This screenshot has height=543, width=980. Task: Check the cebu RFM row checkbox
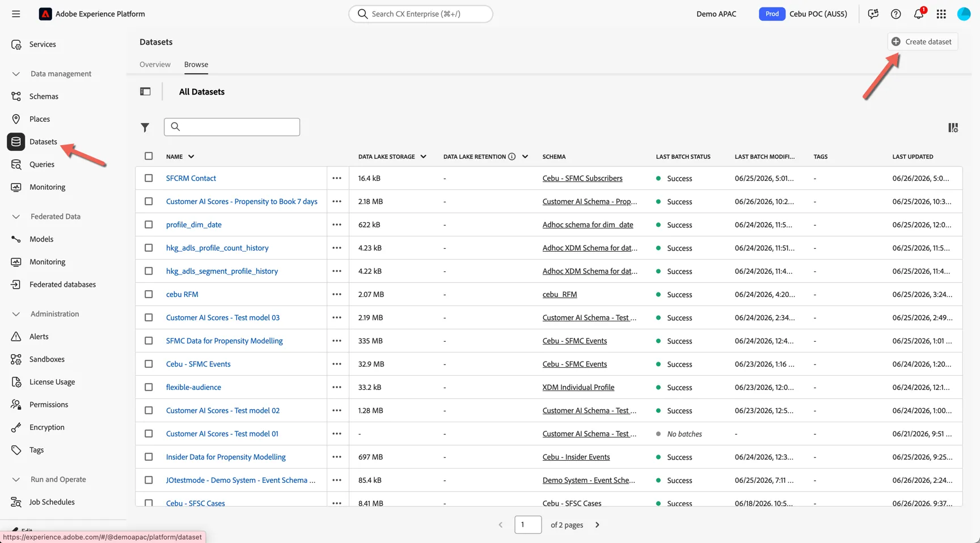pos(149,294)
